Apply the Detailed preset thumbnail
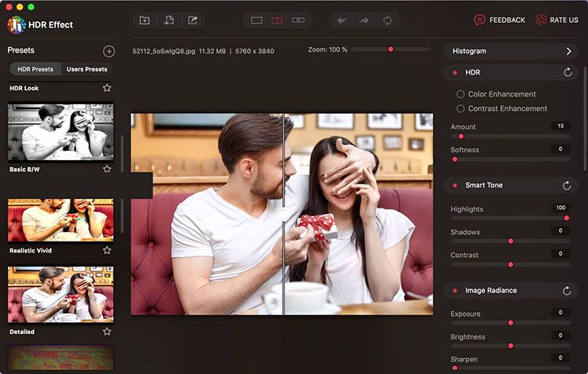 [x=60, y=295]
